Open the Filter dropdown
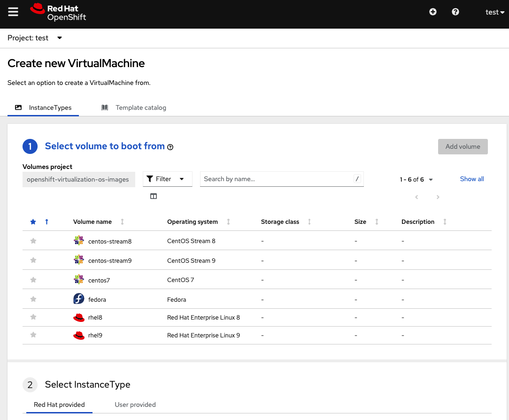This screenshot has width=509, height=420. (x=168, y=179)
